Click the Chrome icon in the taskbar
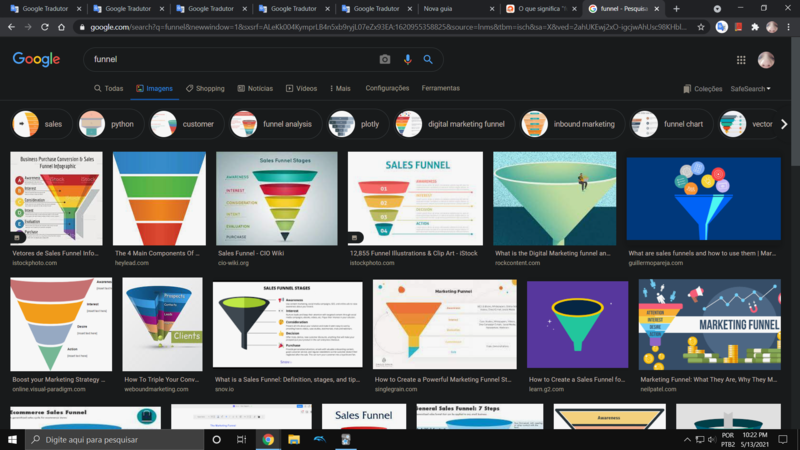Viewport: 800px width, 450px height. (x=268, y=439)
